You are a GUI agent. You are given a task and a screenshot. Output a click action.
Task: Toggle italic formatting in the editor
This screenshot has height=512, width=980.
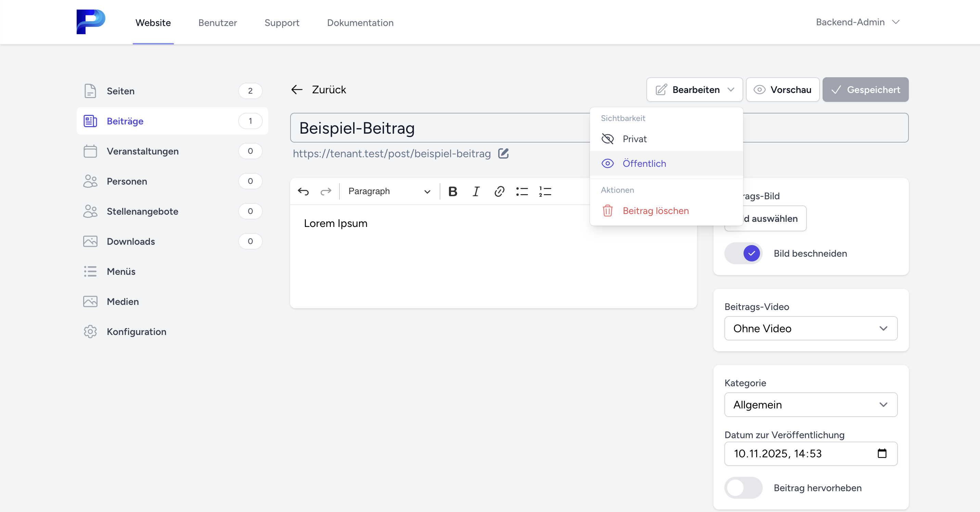[x=476, y=191]
